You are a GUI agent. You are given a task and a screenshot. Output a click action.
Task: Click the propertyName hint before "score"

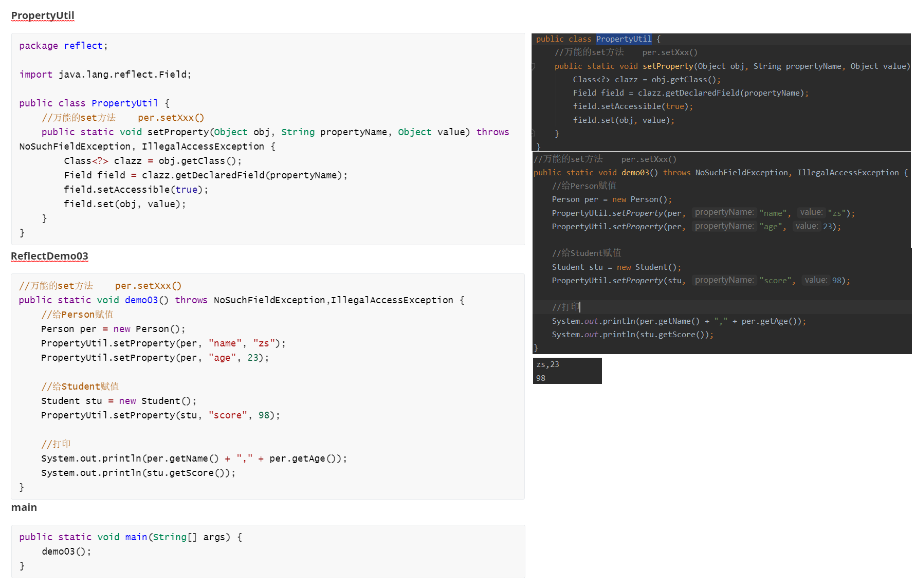724,280
